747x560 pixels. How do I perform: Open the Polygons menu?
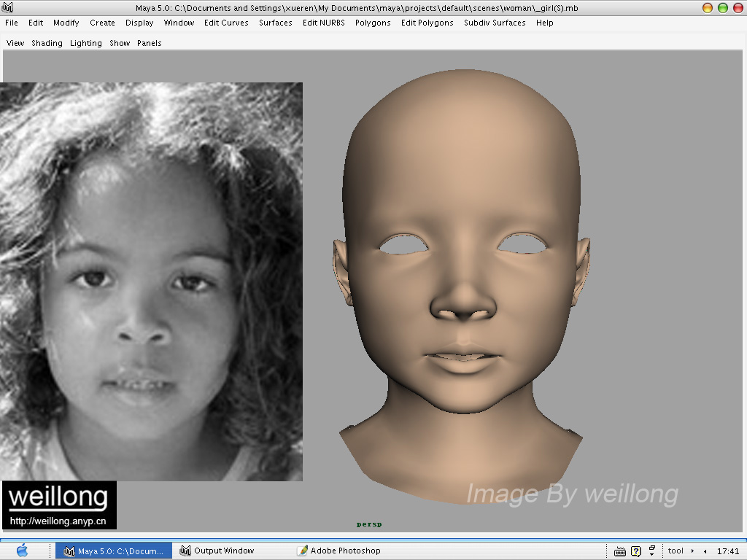[373, 23]
